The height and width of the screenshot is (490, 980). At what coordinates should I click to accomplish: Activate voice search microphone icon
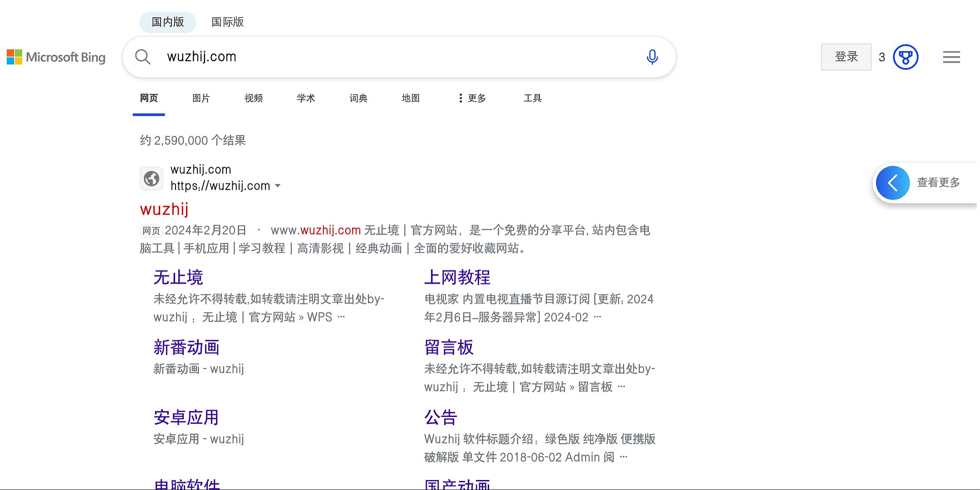tap(652, 57)
